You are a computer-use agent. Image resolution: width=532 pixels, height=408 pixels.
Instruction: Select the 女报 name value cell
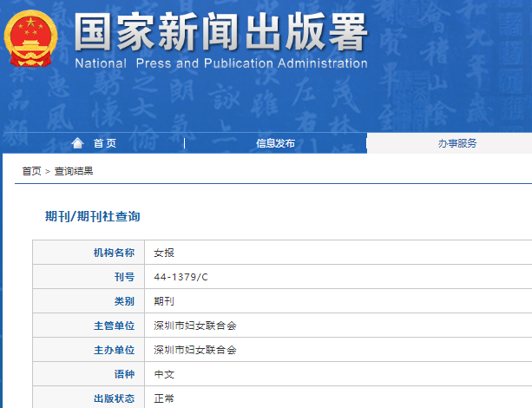pyautogui.click(x=164, y=253)
